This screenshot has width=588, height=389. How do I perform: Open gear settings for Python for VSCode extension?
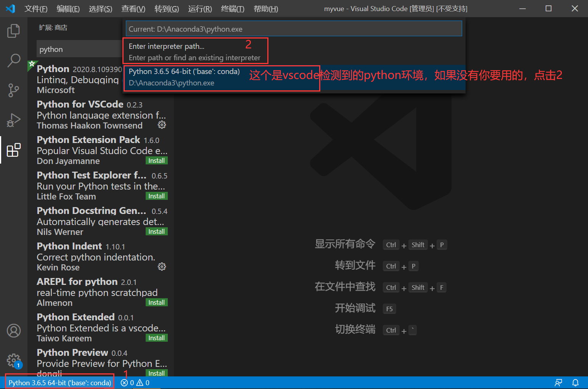(162, 125)
